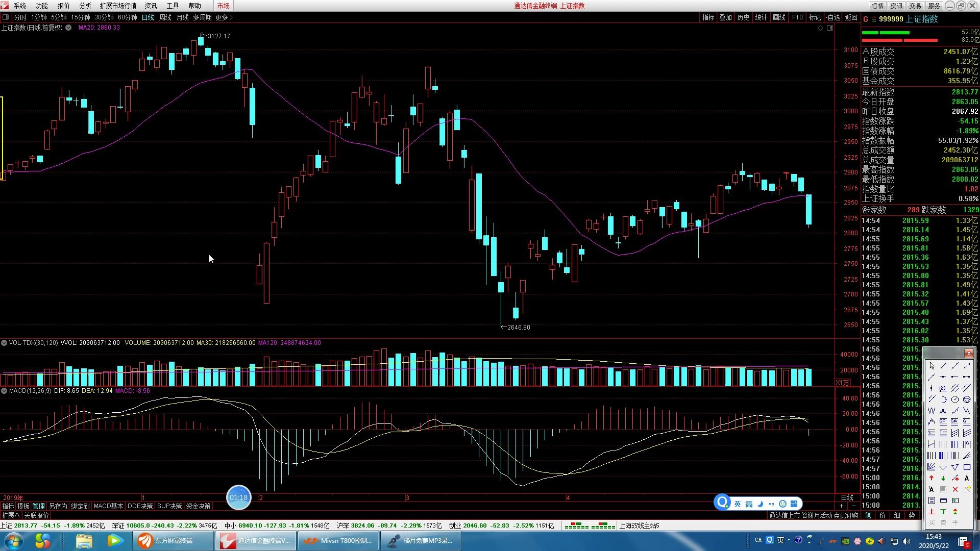
Task: Expand the 扩展 panel
Action: (10, 515)
